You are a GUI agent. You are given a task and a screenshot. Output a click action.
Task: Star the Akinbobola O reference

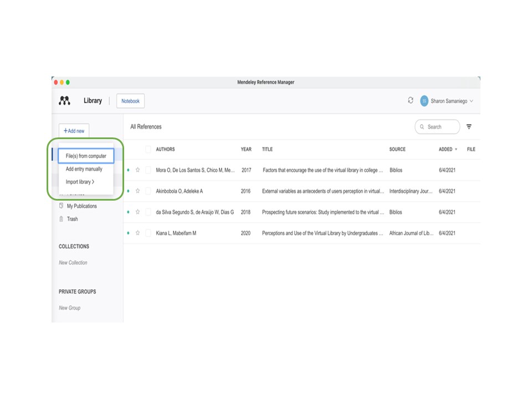pos(138,191)
